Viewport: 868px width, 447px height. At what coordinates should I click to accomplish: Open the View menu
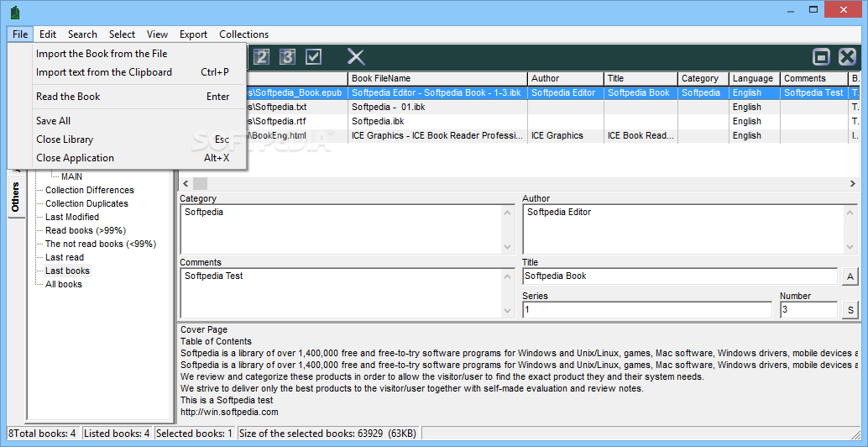157,34
